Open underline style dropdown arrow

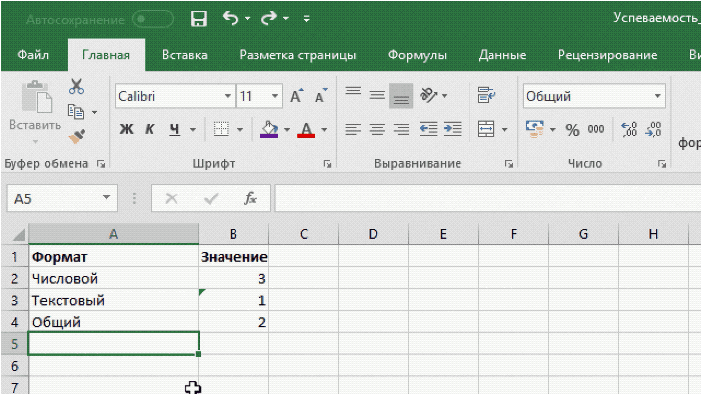coord(193,129)
